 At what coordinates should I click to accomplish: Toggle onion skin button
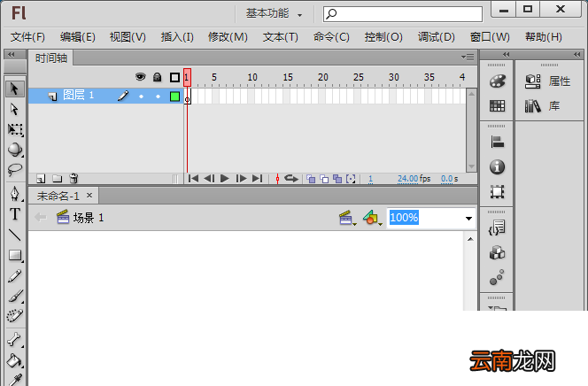(x=311, y=179)
